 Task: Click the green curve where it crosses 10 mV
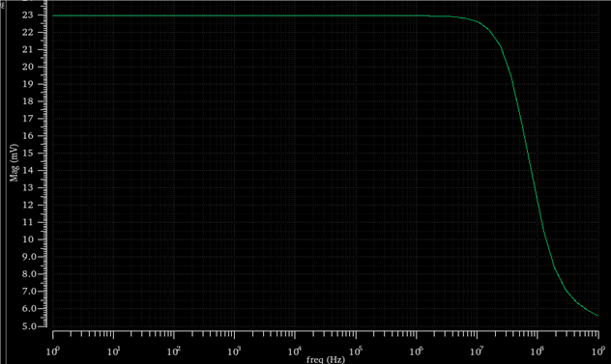(544, 239)
